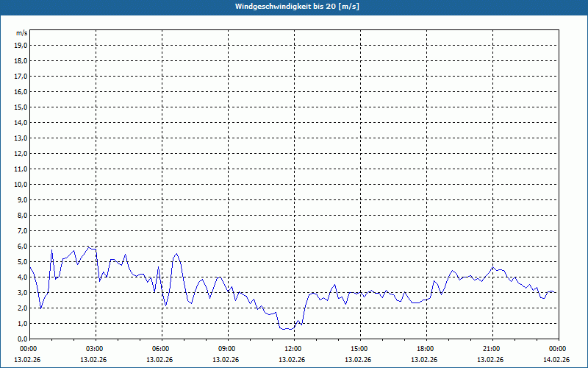Viewport: 588px width, 368px height.
Task: Select the 5,0 y-axis label
Action: (x=22, y=261)
